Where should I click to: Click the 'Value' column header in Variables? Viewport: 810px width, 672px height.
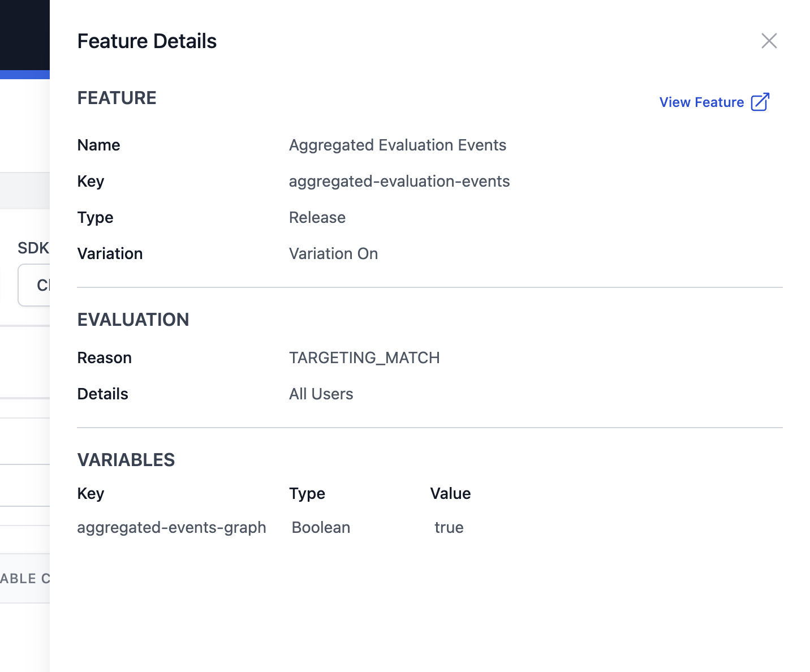click(x=450, y=494)
